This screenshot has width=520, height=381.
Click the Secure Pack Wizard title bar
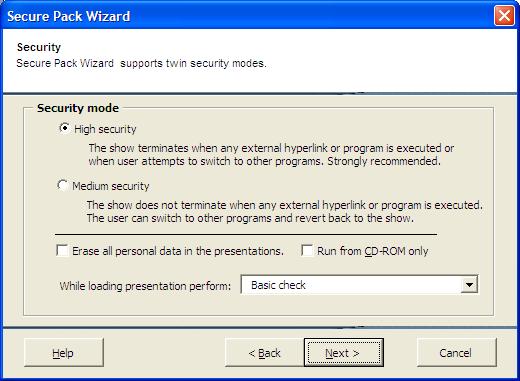tap(248, 16)
